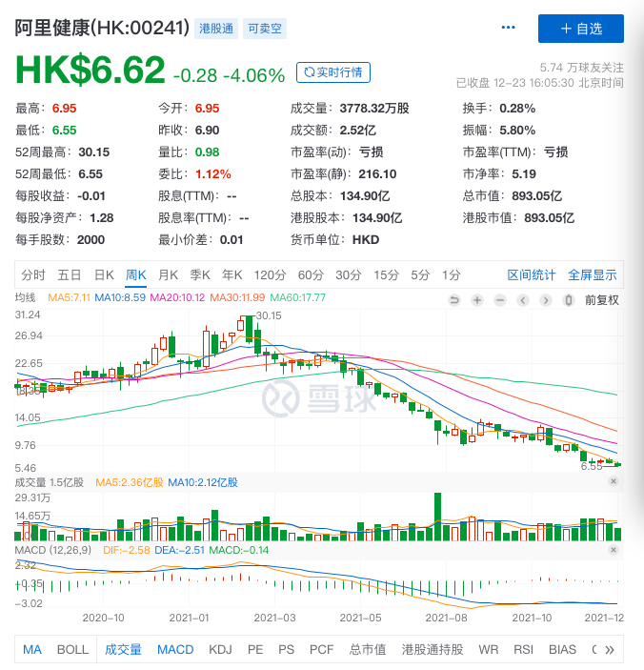The width and height of the screenshot is (644, 670).
Task: Click the 总市值 893.05亿 value
Action: 536,195
